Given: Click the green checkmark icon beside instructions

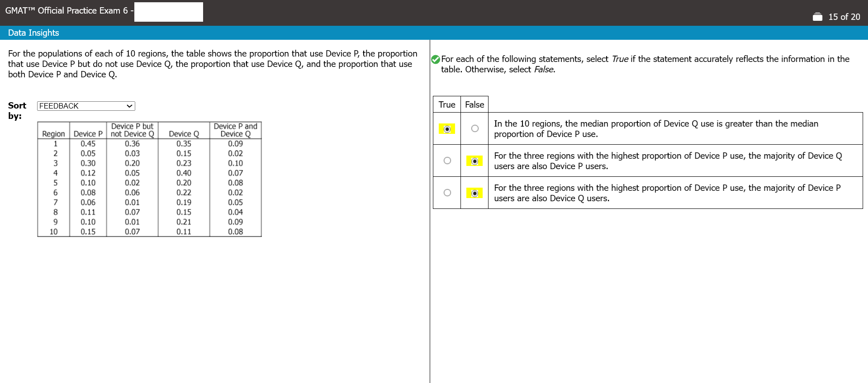Looking at the screenshot, I should pos(436,60).
